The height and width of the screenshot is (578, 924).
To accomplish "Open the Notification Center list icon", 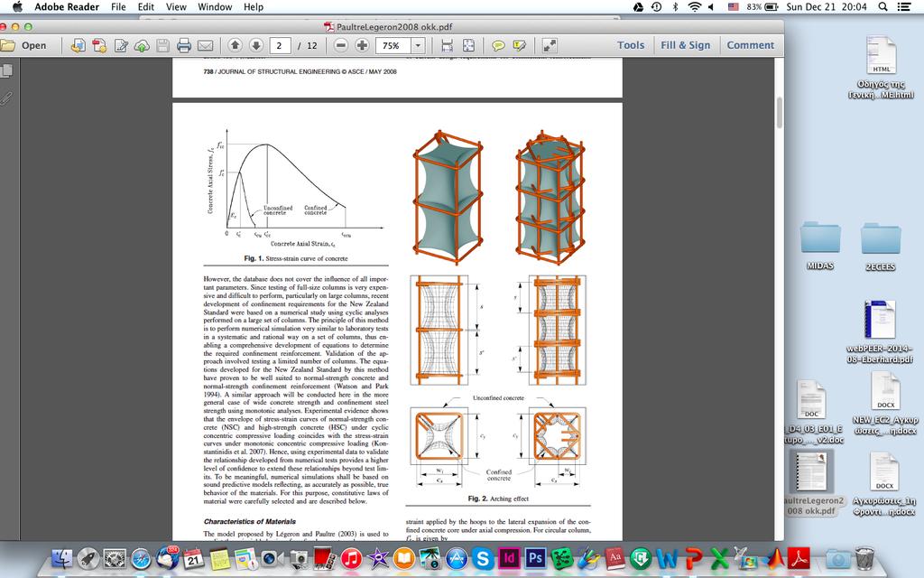I will point(903,7).
